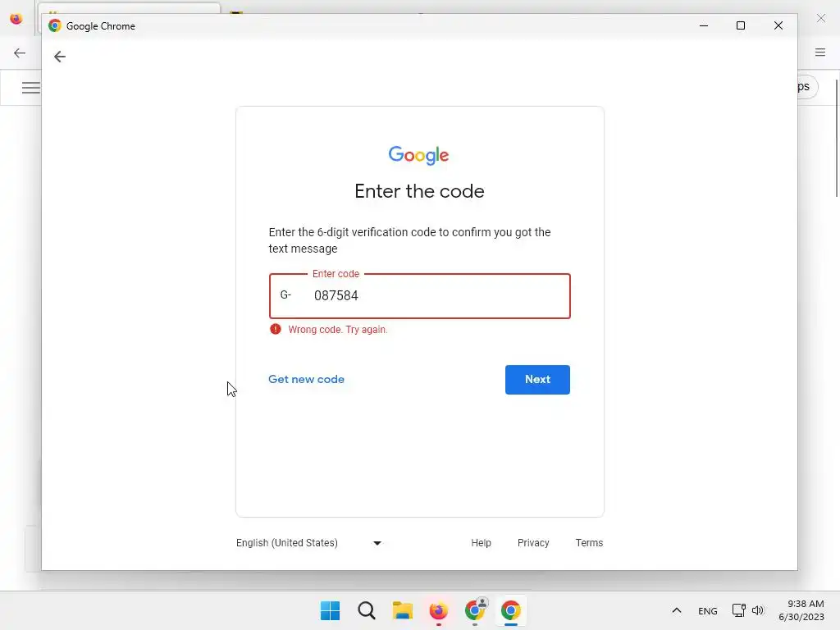Viewport: 840px width, 630px height.
Task: Switch to Firefox in the taskbar
Action: coord(438,610)
